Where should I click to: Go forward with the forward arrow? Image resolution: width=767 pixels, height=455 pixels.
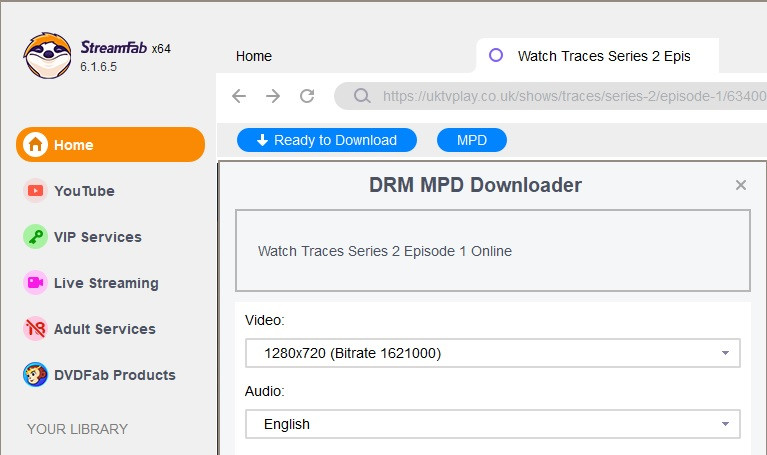tap(273, 96)
